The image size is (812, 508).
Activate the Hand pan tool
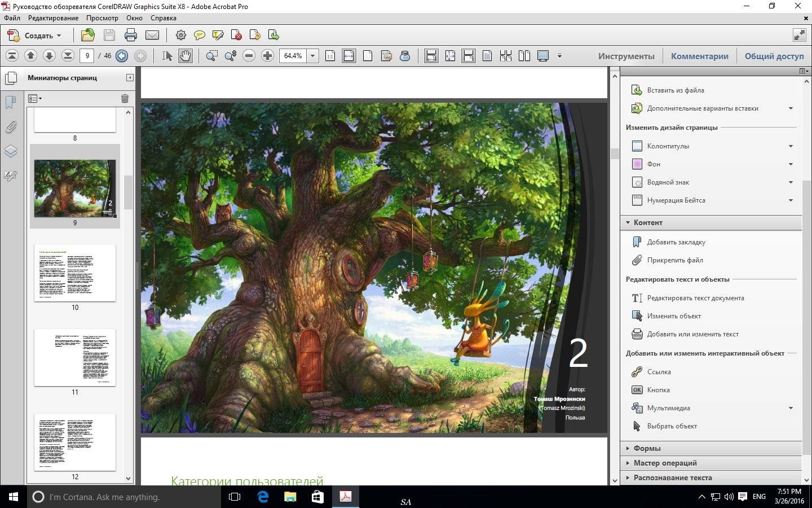pos(186,55)
